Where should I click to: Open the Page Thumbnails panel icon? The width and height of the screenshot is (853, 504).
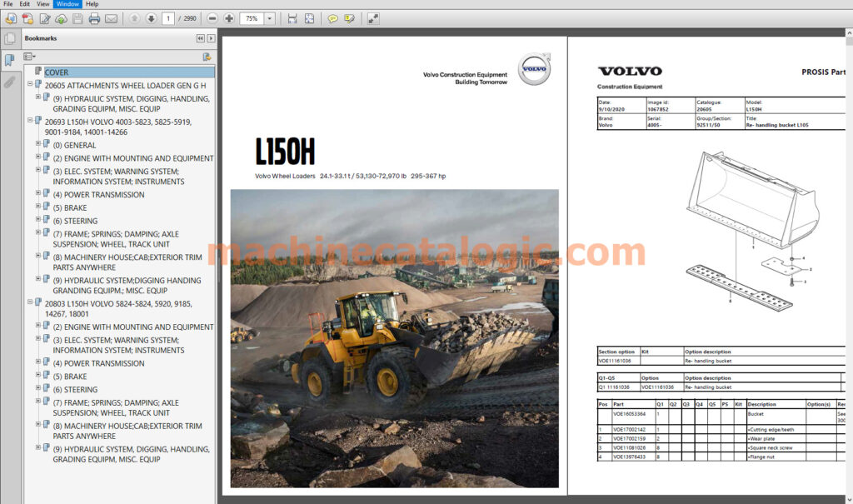[x=11, y=37]
